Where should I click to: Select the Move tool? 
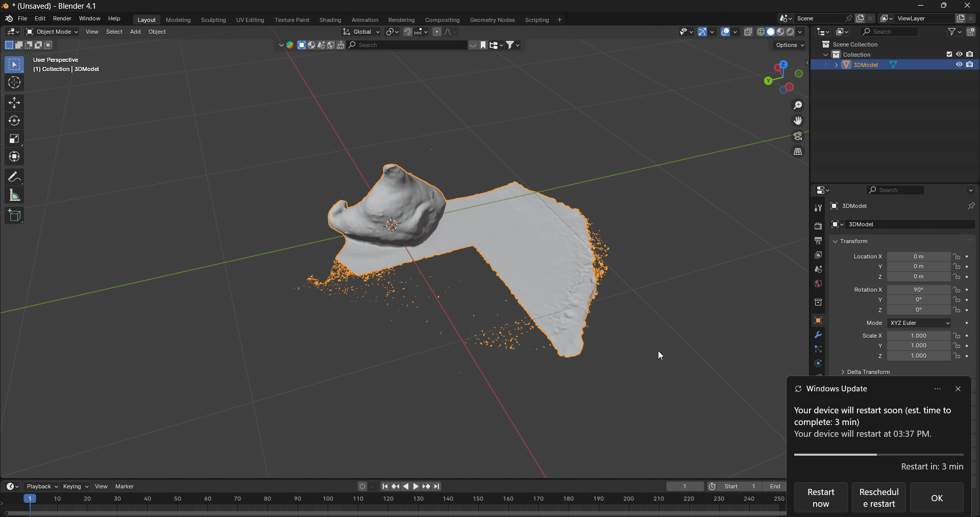(x=14, y=103)
